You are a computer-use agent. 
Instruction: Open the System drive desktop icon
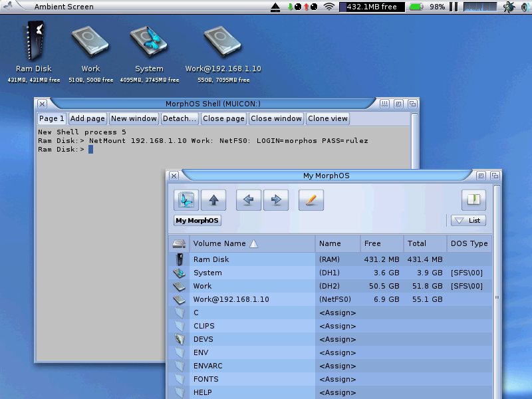click(x=149, y=41)
